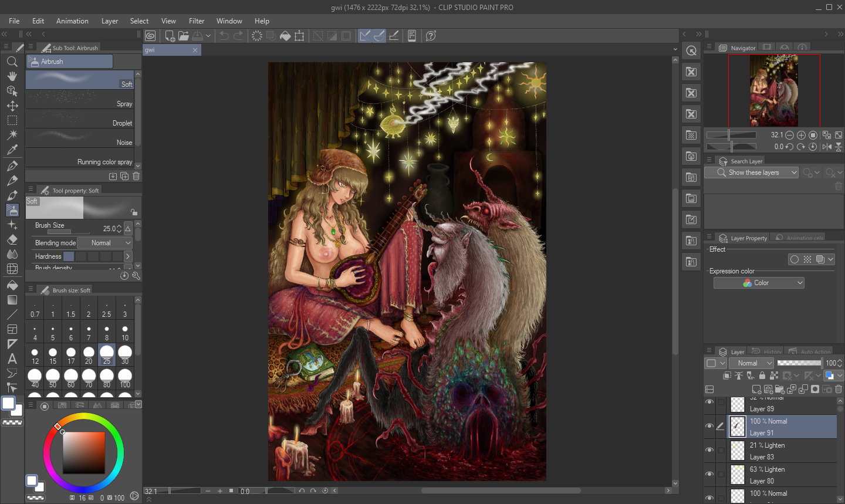Viewport: 845px width, 504px height.
Task: Select the Droplet sub tool
Action: 80,119
